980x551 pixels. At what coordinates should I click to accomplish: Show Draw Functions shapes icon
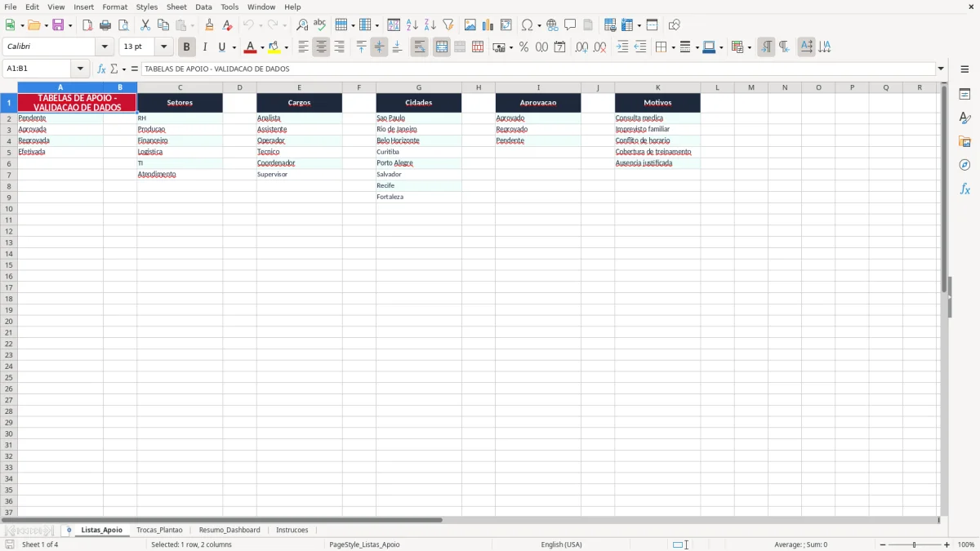[675, 25]
